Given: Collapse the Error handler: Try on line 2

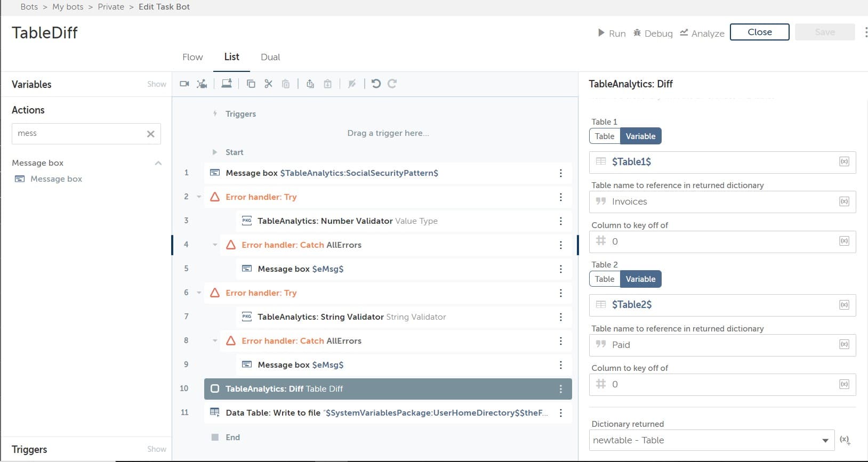Looking at the screenshot, I should pyautogui.click(x=199, y=197).
